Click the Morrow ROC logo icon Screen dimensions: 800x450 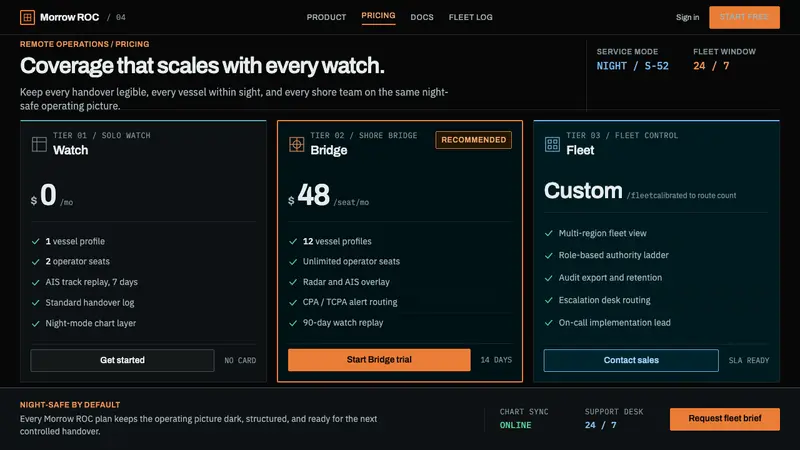pos(28,17)
